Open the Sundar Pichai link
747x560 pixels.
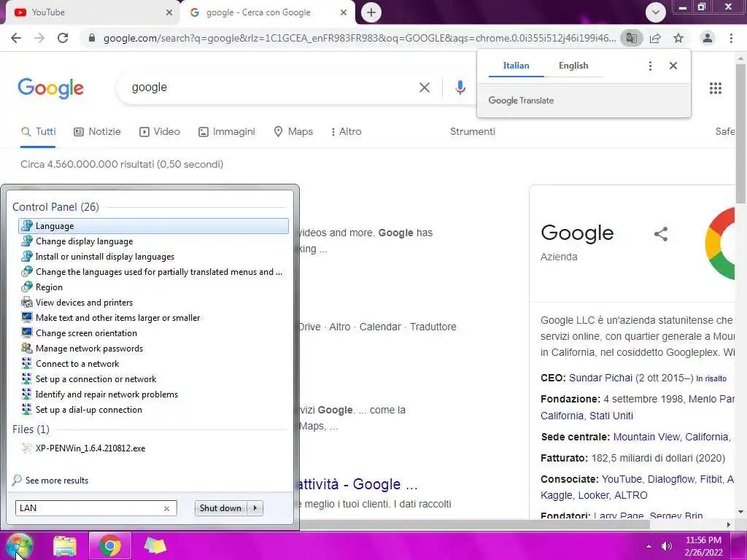click(601, 378)
